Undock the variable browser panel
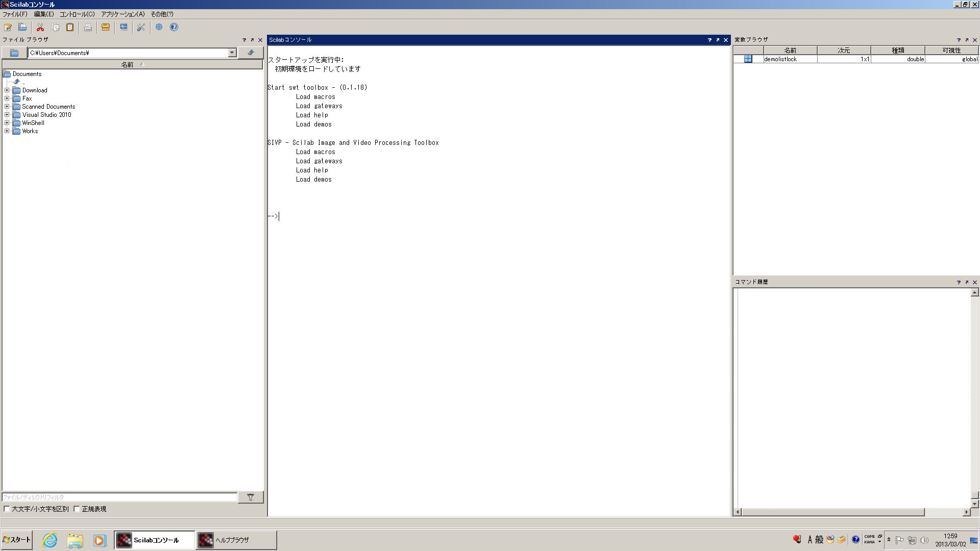The image size is (980, 551). pos(967,40)
